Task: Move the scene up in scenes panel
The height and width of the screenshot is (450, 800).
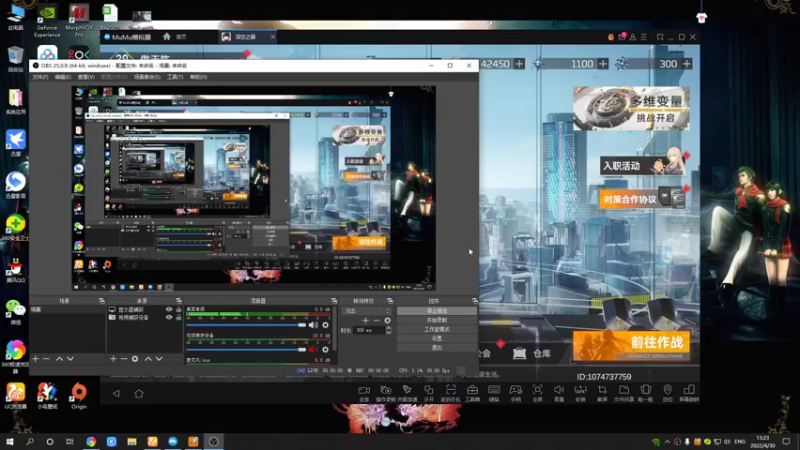Action: [x=59, y=359]
